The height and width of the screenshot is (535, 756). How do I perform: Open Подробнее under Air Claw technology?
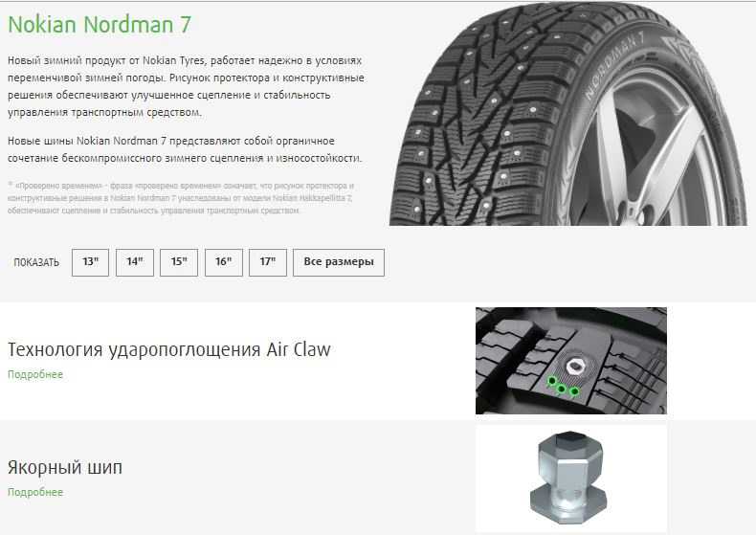coord(35,374)
